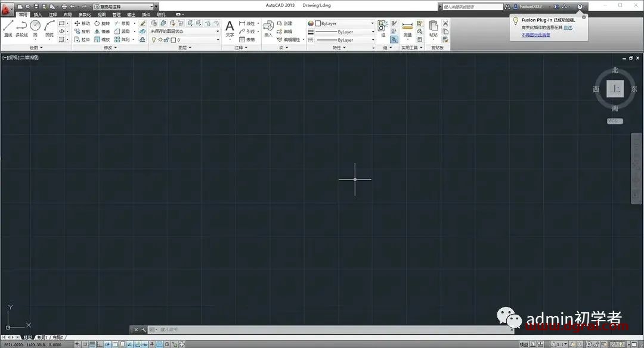Toggle layer 0 freeze sun icon

click(160, 40)
